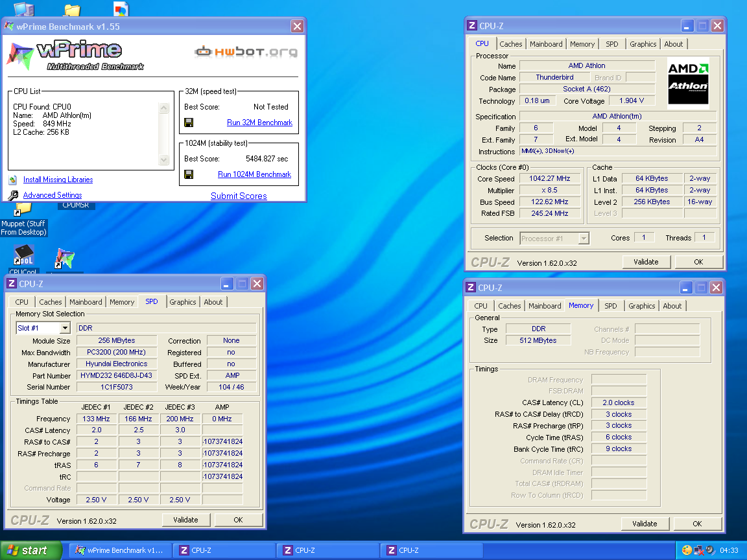Screen dimensions: 747x560
Task: Switch to Graphics tab in Memory window
Action: click(641, 306)
